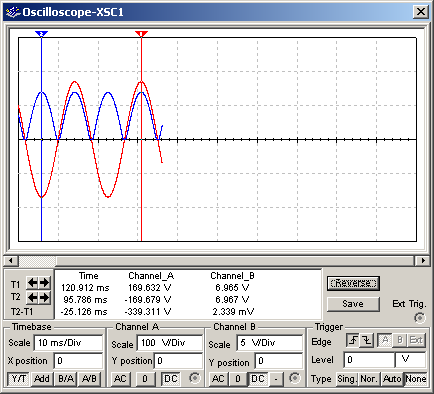The image size is (434, 394).
Task: Shift cursor T2 right with arrow
Action: [x=45, y=297]
